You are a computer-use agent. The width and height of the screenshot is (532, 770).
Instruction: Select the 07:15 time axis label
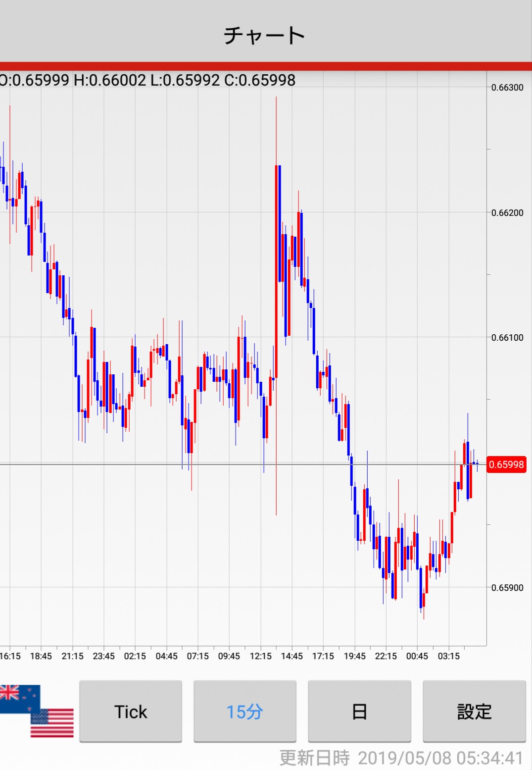point(197,656)
